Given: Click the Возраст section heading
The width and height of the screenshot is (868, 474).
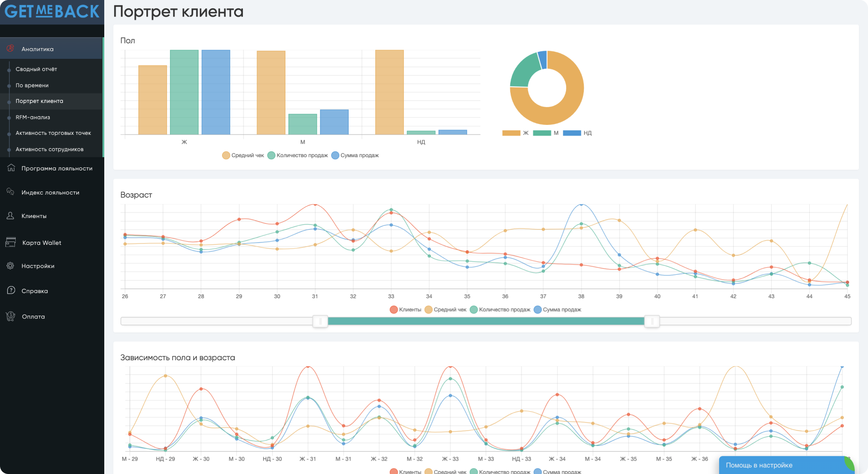Looking at the screenshot, I should 136,195.
